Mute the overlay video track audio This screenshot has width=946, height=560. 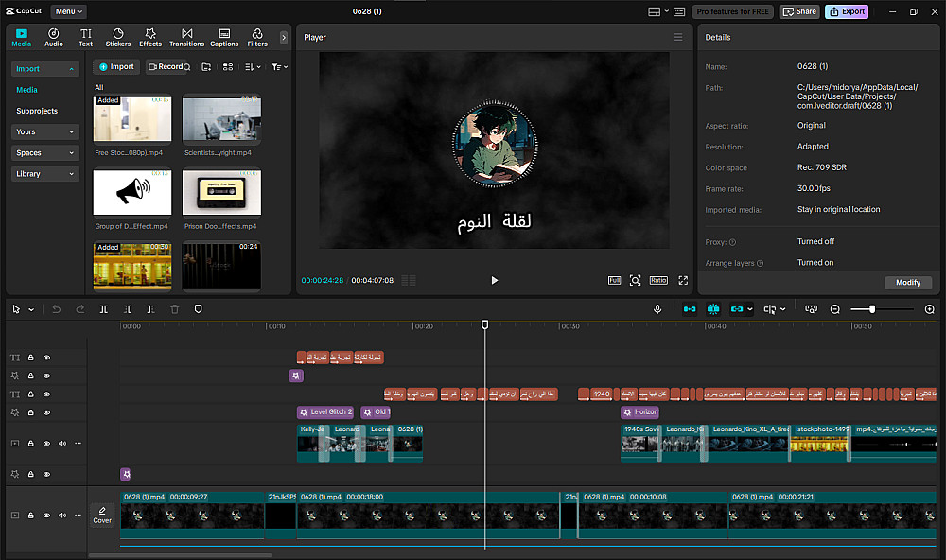coord(62,444)
